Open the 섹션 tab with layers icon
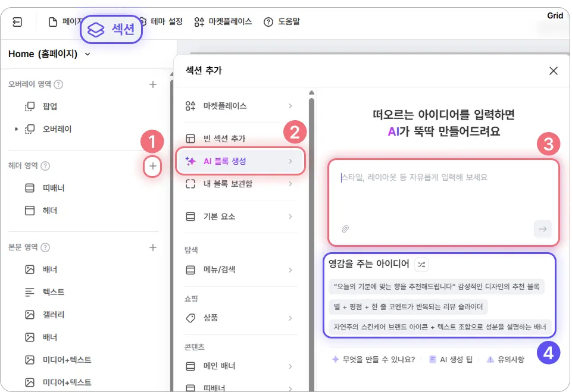 point(111,29)
